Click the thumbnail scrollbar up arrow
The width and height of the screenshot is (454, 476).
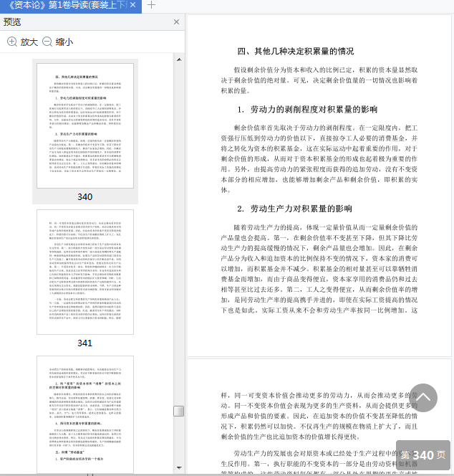179,59
